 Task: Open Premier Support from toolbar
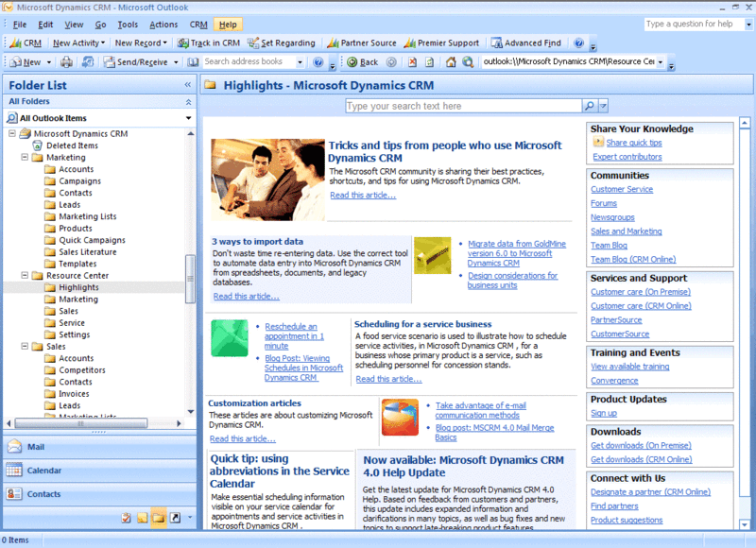(441, 43)
